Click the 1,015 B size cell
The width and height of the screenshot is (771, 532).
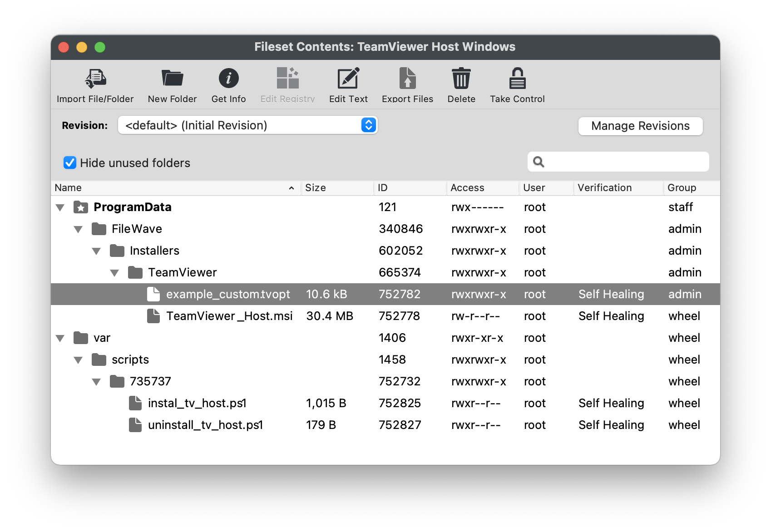tap(326, 403)
